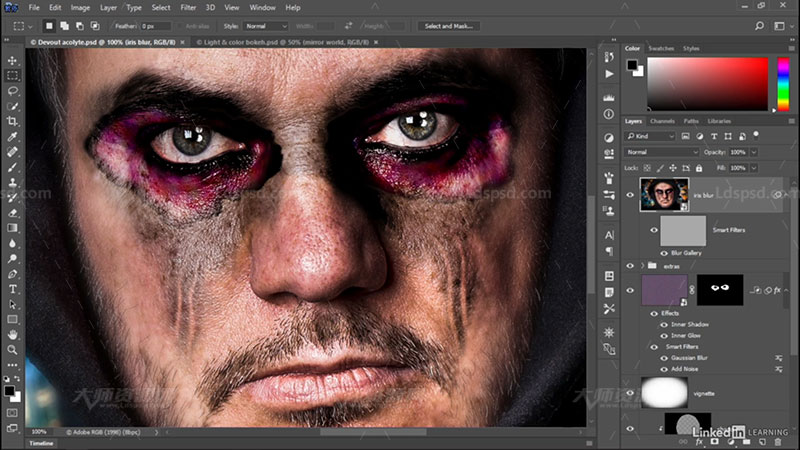
Task: Toggle Smart Filters visibility on iris blur
Action: click(x=654, y=230)
